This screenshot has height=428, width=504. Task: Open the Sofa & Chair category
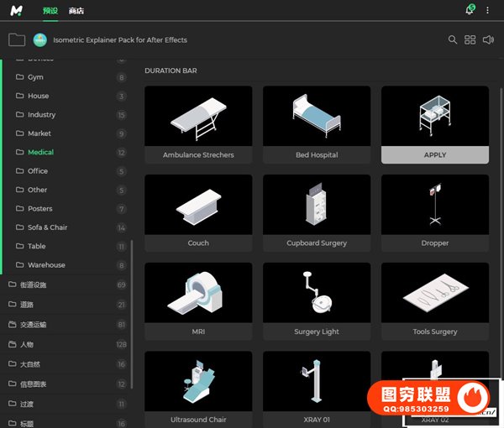[47, 227]
